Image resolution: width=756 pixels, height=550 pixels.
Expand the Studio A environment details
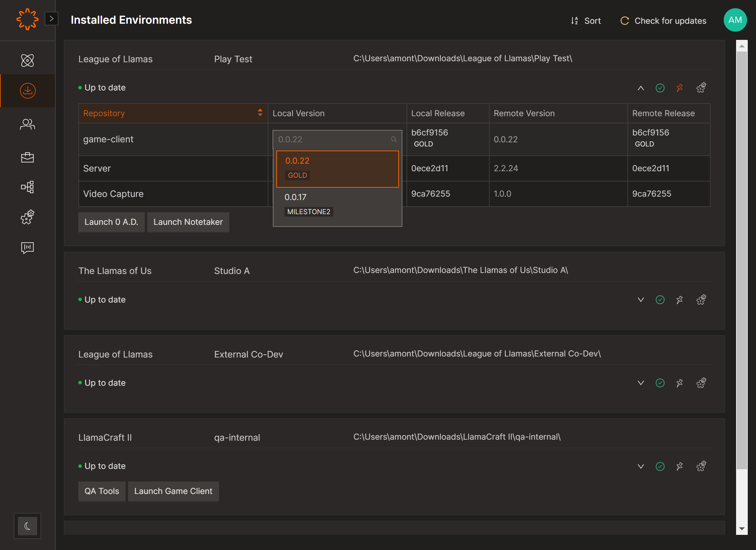[x=641, y=300]
